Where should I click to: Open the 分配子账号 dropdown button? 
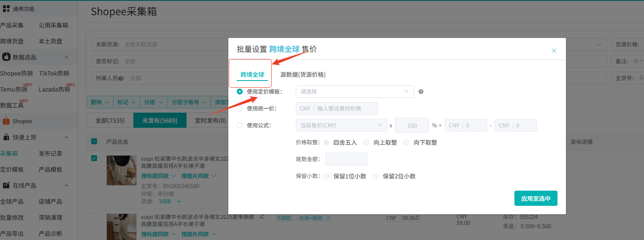189,102
